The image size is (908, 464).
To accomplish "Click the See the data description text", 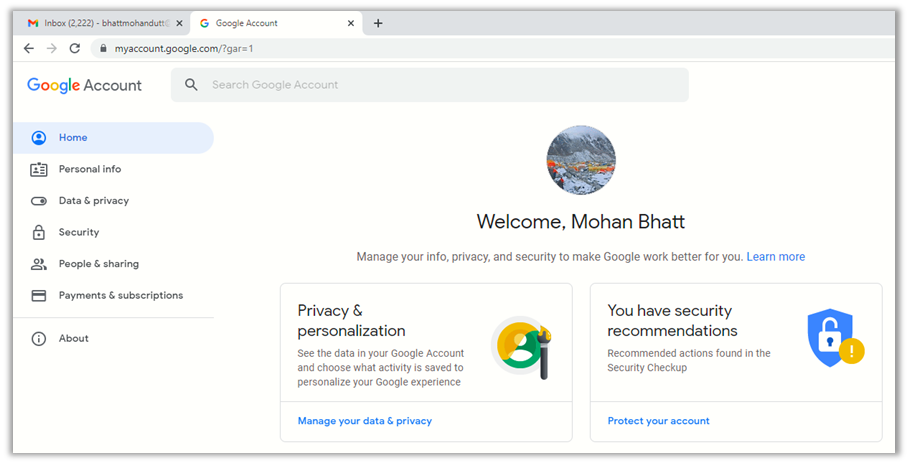I will click(x=380, y=368).
